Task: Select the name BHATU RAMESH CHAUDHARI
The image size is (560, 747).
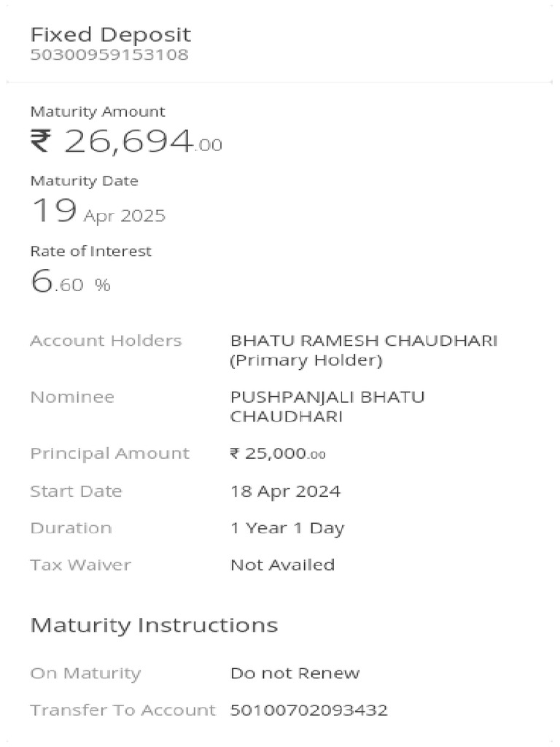Action: (364, 341)
